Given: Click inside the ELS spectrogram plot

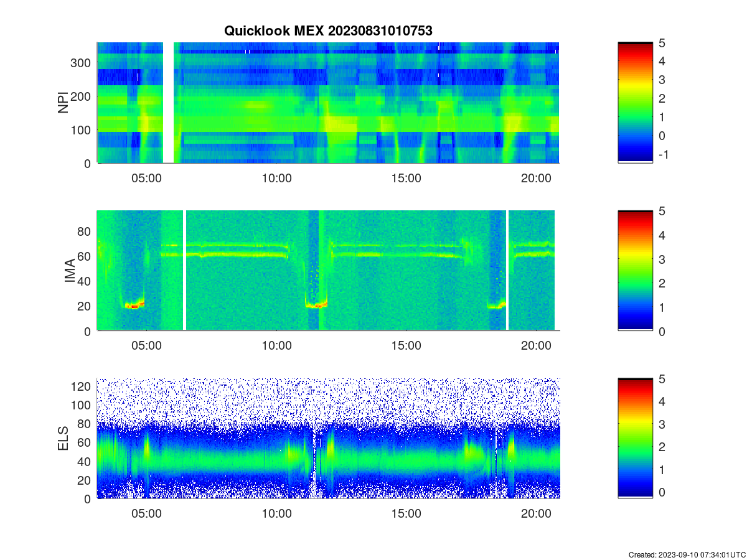Looking at the screenshot, I should point(328,438).
